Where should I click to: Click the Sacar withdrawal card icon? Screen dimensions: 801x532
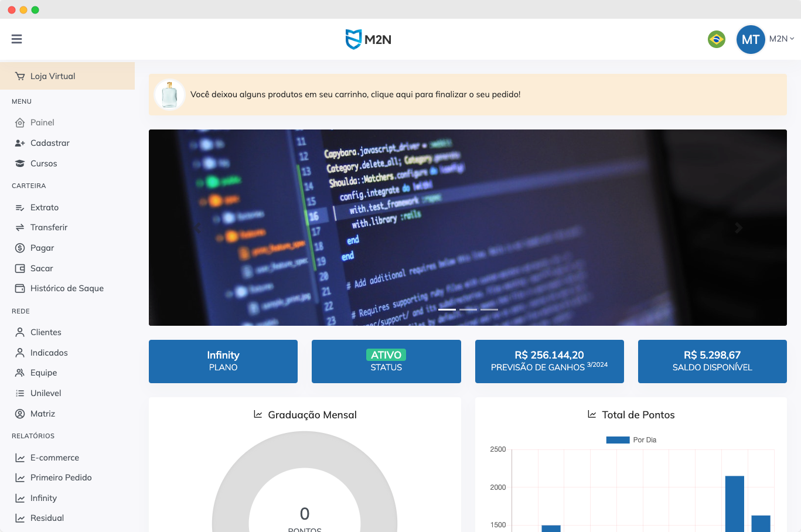coord(19,268)
